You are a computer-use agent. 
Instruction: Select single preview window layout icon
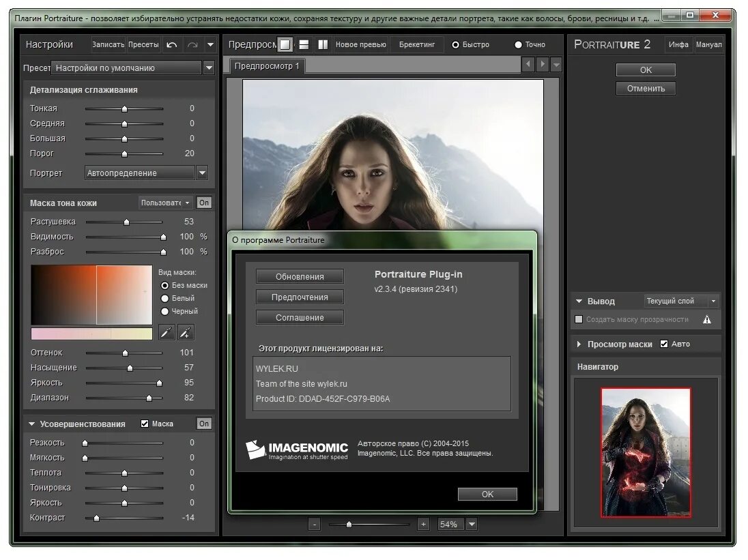[285, 45]
